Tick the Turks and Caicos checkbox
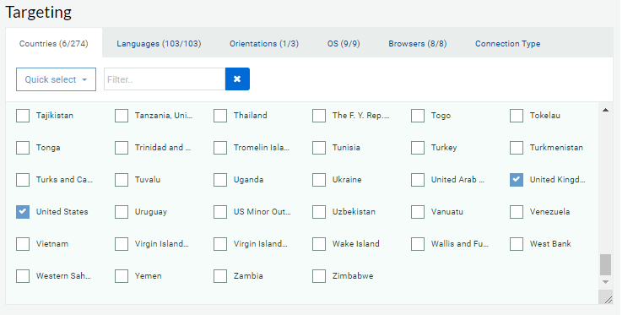 [x=23, y=180]
